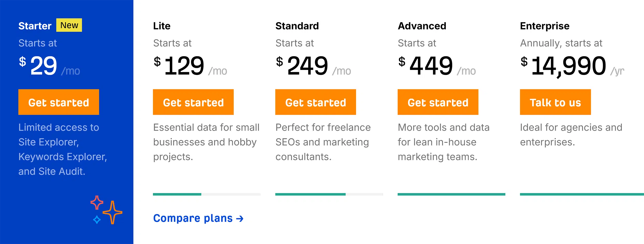Select the Enterprise plan heading
This screenshot has width=644, height=244.
click(x=545, y=26)
